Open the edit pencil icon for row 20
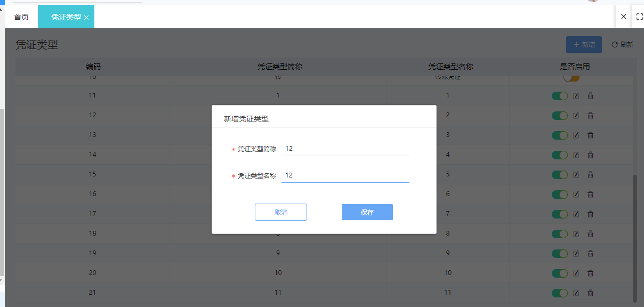The width and height of the screenshot is (644, 307). (576, 273)
